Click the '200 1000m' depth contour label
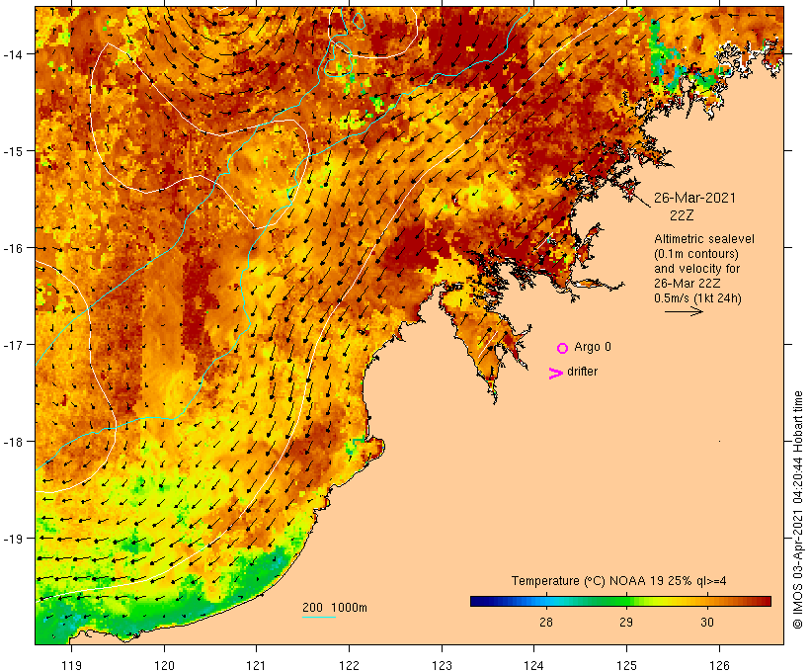Image resolution: width=810 pixels, height=672 pixels. [335, 608]
